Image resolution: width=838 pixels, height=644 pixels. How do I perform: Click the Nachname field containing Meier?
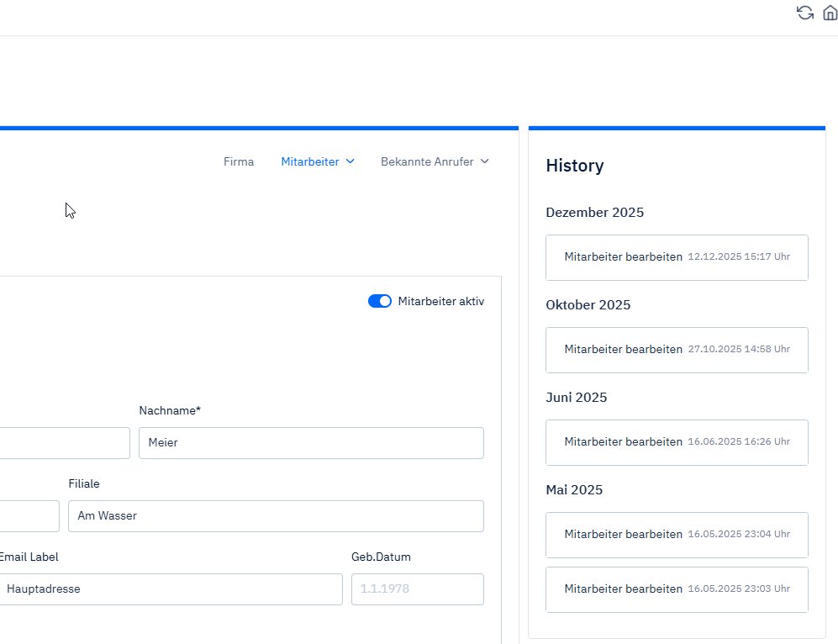point(311,443)
